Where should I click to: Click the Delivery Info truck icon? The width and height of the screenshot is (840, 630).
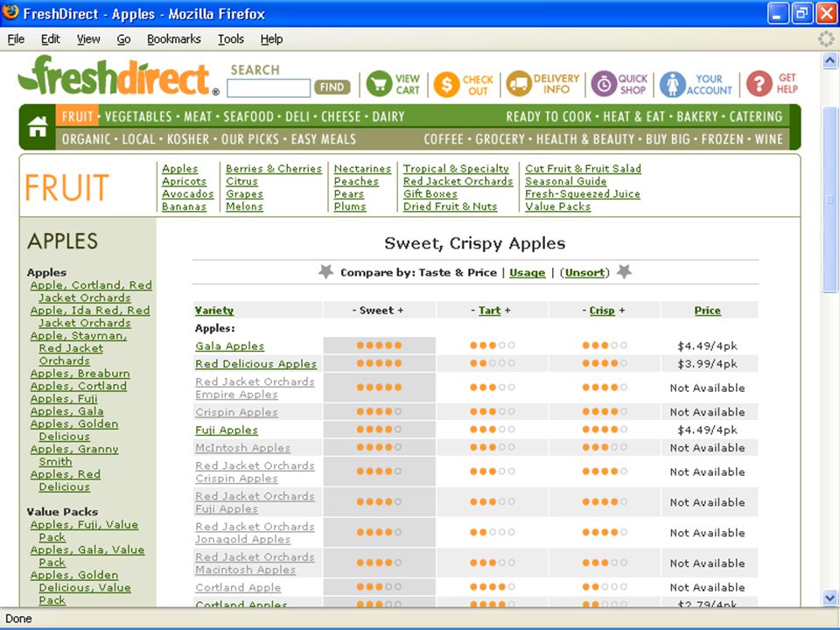[519, 84]
